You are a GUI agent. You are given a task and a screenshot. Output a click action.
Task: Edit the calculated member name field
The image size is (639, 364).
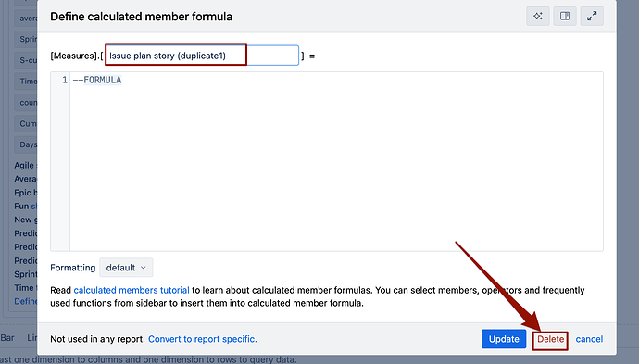(202, 56)
